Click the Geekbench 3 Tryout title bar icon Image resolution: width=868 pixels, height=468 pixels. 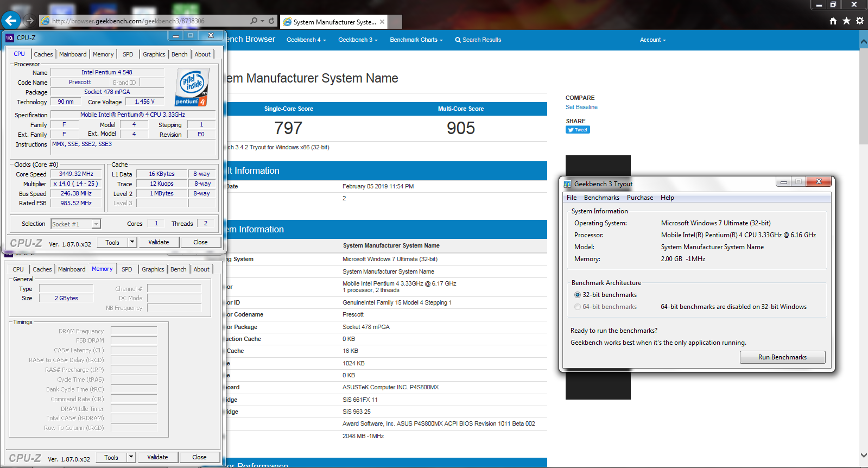tap(568, 184)
